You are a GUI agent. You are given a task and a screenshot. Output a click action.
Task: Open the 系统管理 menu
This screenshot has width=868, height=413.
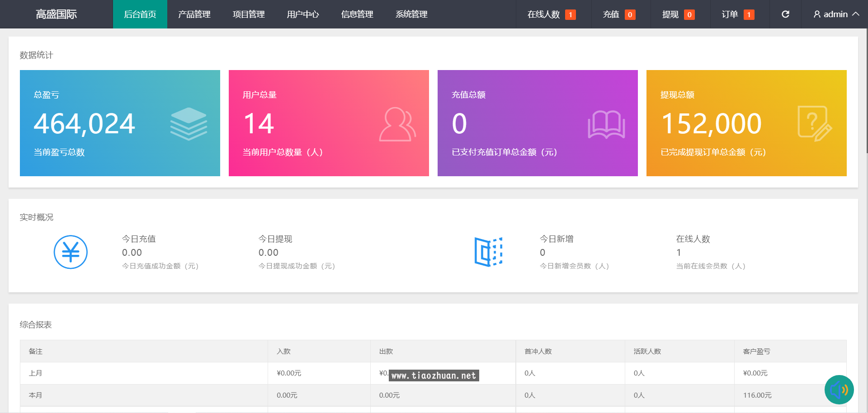click(x=411, y=14)
